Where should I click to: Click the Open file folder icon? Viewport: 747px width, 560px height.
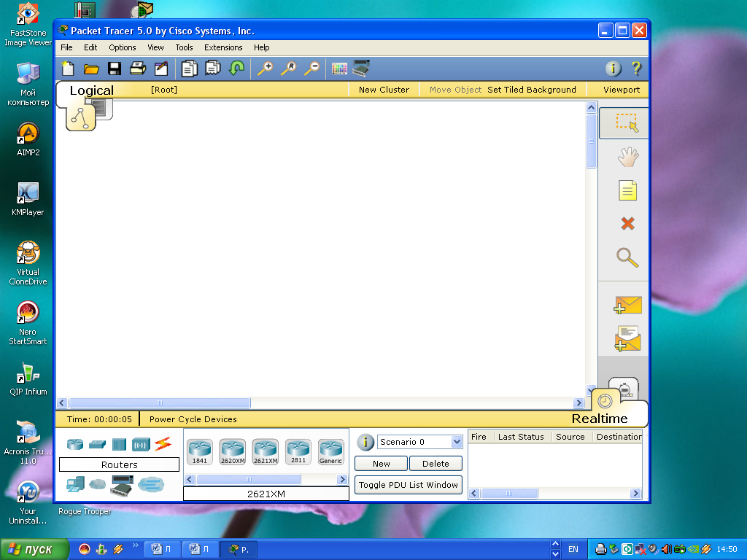(x=91, y=69)
